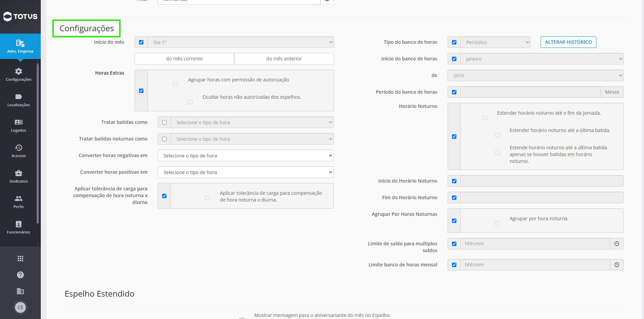644x319 pixels.
Task: Open the apps grid icon
Action: coord(20,259)
